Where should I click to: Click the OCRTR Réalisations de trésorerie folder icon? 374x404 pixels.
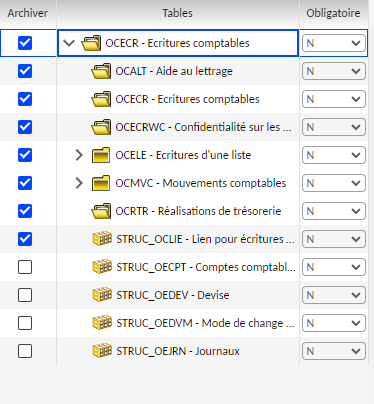pyautogui.click(x=101, y=211)
